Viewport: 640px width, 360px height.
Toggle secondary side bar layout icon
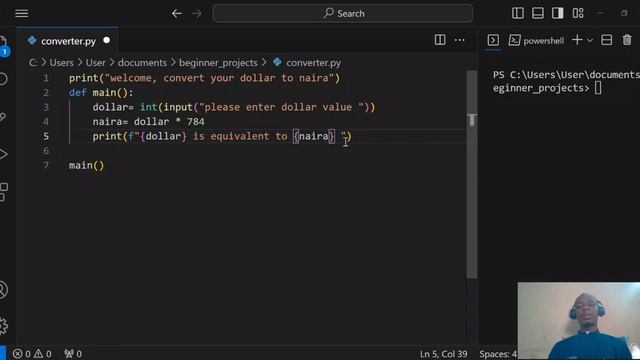tap(558, 13)
